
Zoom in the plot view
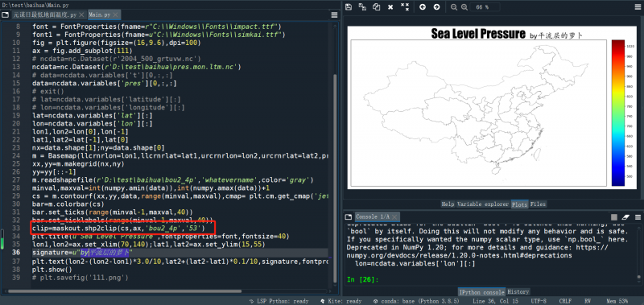(464, 7)
